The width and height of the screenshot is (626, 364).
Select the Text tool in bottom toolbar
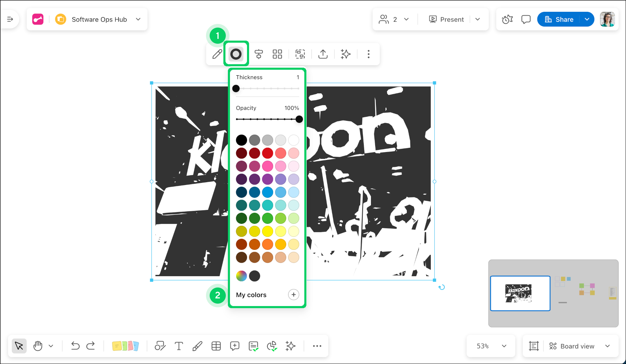point(179,346)
